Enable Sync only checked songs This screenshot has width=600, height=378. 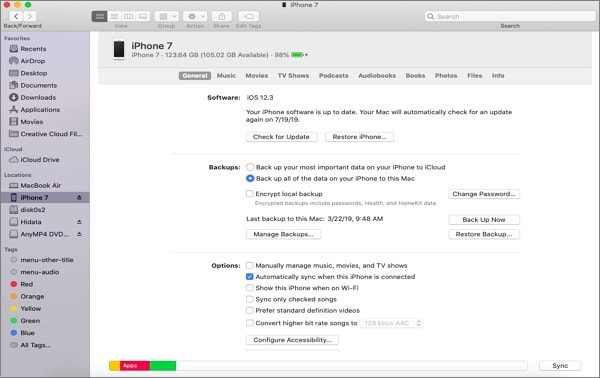pyautogui.click(x=250, y=299)
